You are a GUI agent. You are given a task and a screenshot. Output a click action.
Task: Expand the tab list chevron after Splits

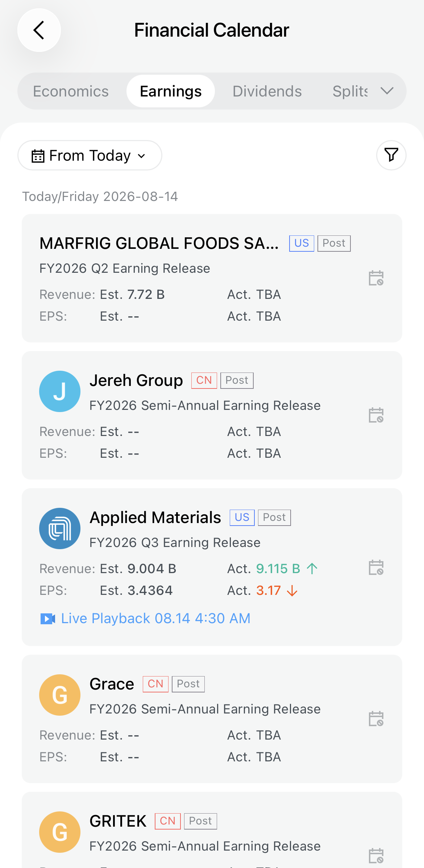coord(387,91)
